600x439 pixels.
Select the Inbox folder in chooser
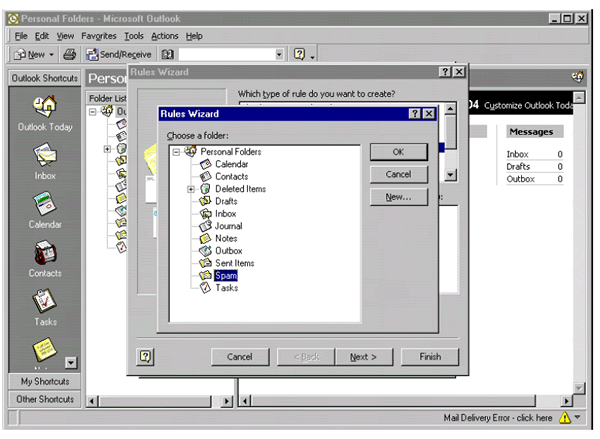[x=225, y=214]
